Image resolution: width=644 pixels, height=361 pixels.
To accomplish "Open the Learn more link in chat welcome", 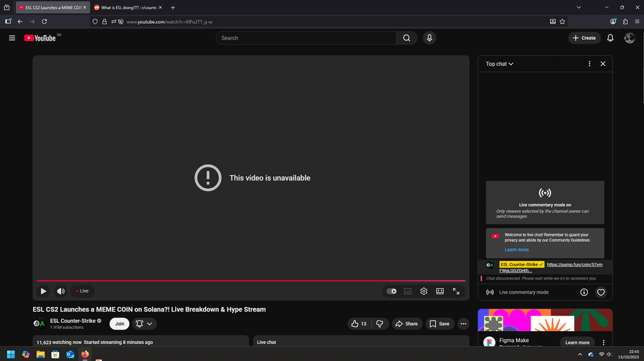I will tap(516, 250).
